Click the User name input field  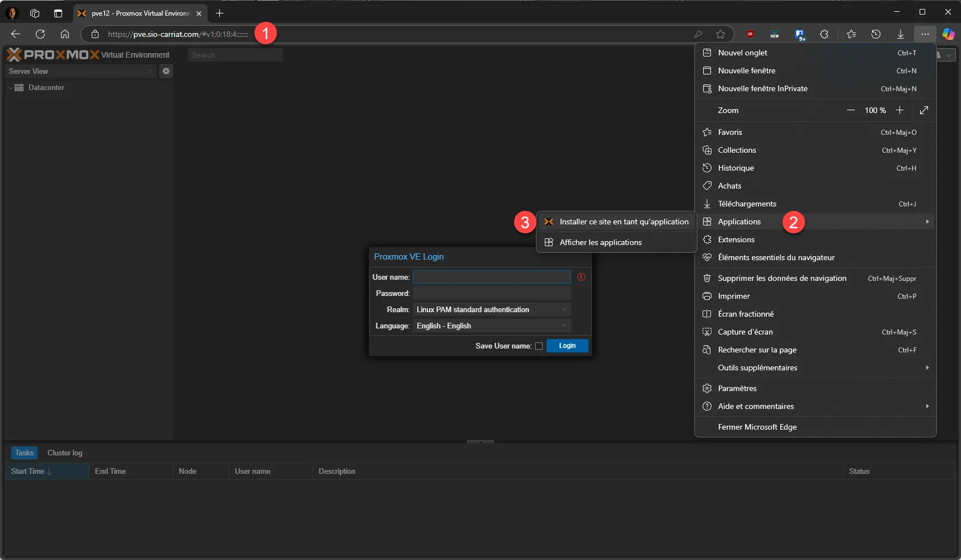point(491,277)
